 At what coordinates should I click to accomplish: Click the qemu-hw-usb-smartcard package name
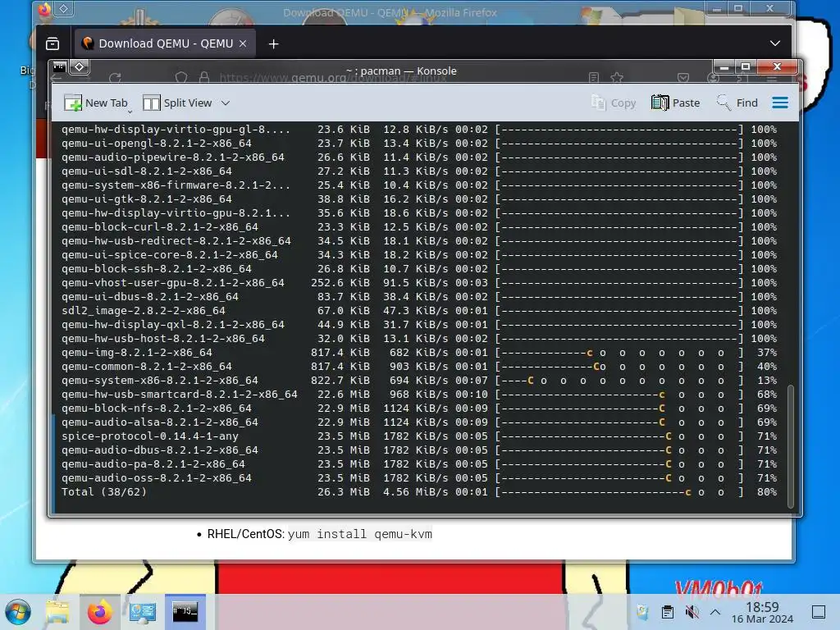[180, 395]
